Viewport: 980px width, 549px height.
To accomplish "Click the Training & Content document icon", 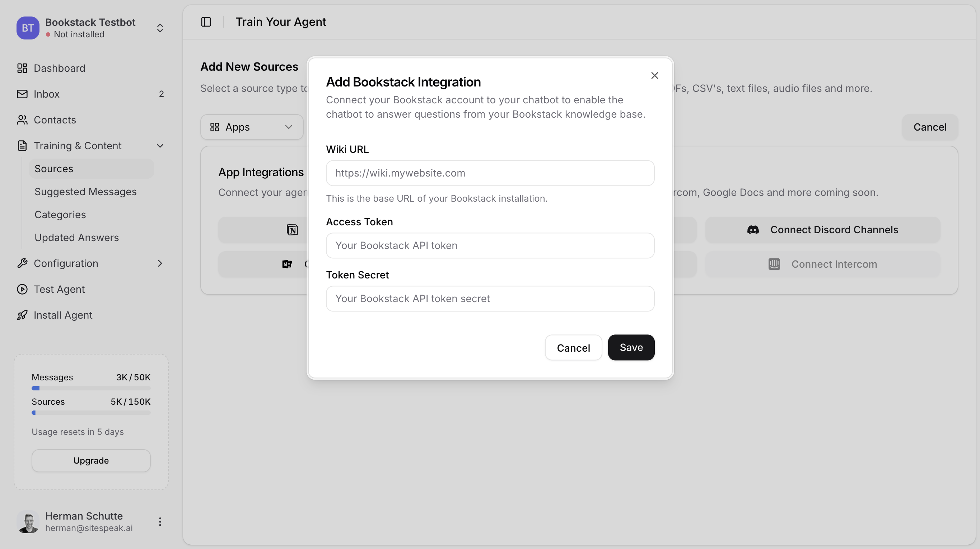I will 22,146.
